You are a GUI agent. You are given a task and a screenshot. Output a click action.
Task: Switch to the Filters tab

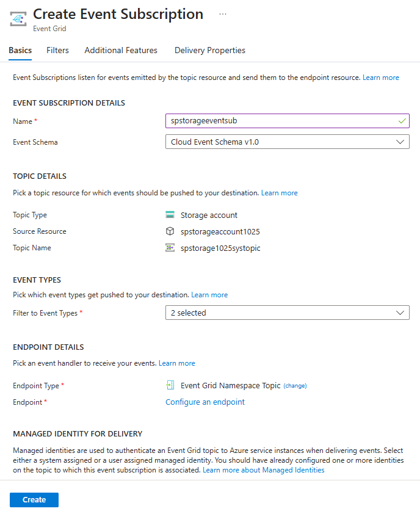[57, 51]
